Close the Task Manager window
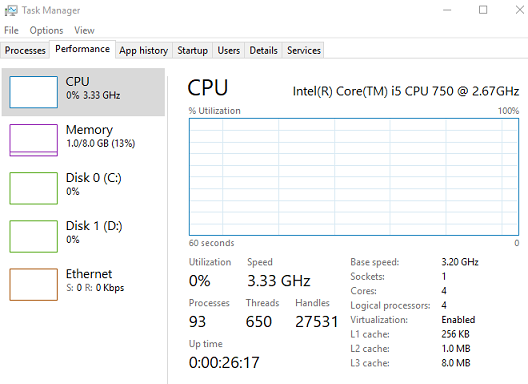The width and height of the screenshot is (528, 384). [520, 10]
